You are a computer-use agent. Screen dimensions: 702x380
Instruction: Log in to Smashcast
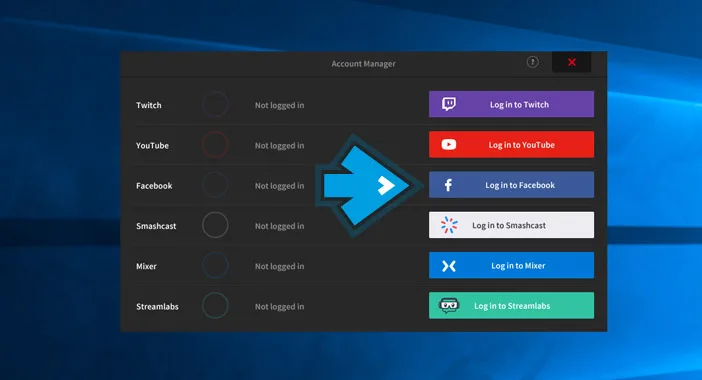click(511, 225)
